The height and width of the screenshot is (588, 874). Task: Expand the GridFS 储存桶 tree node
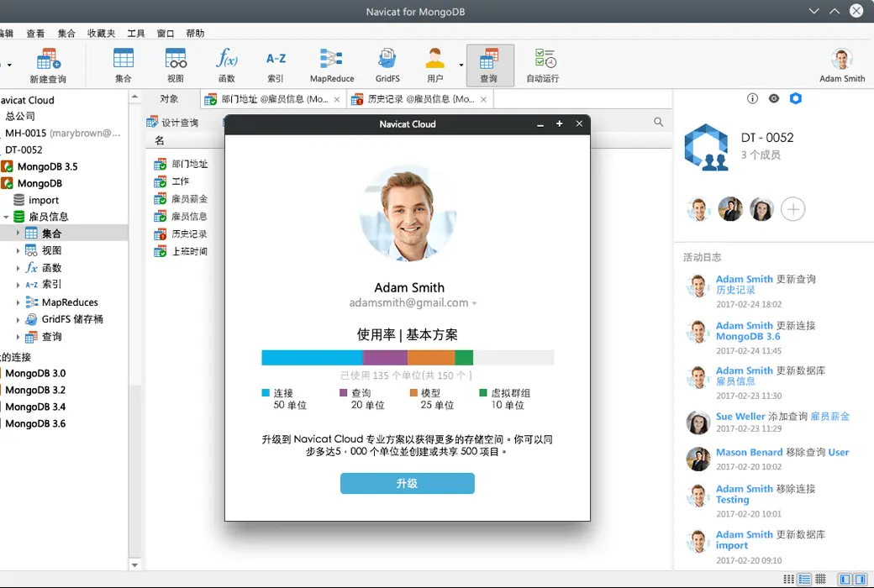(18, 320)
